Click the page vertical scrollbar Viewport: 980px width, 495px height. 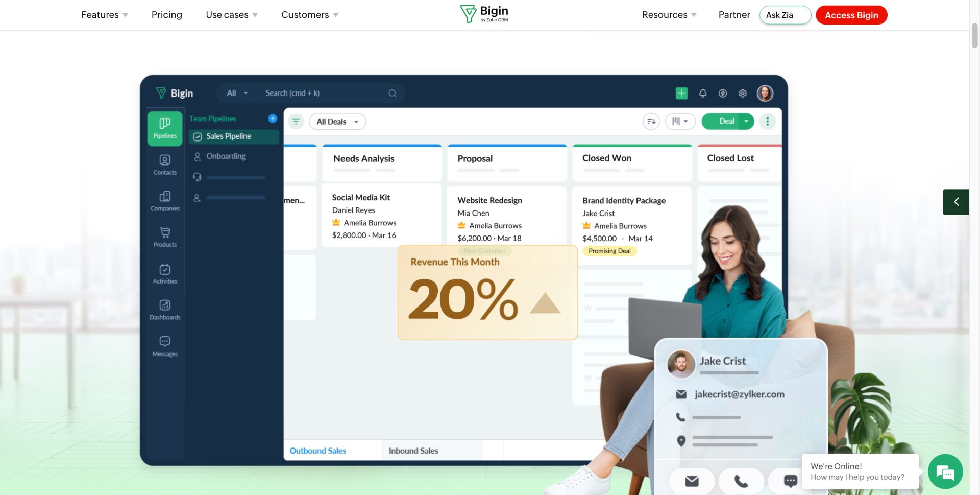[974, 36]
